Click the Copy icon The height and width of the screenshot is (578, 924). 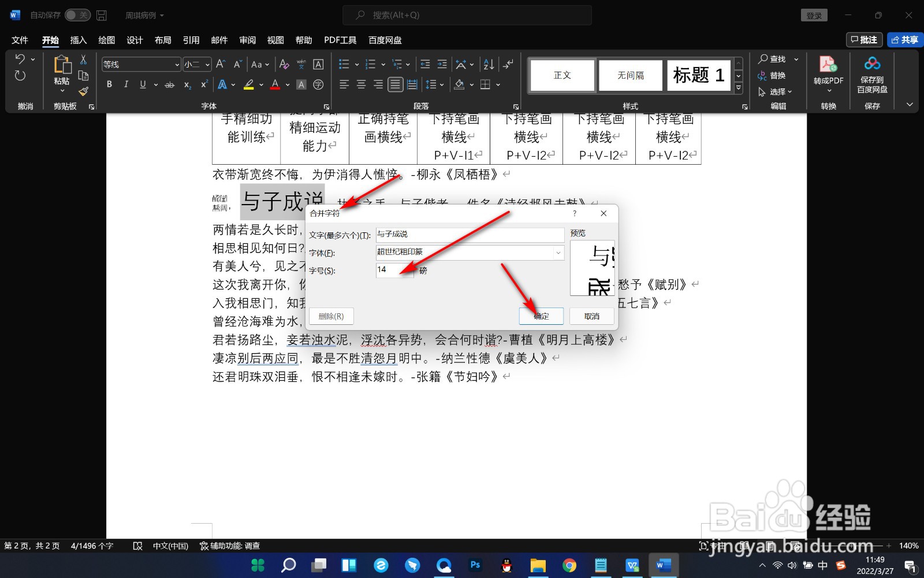tap(83, 76)
